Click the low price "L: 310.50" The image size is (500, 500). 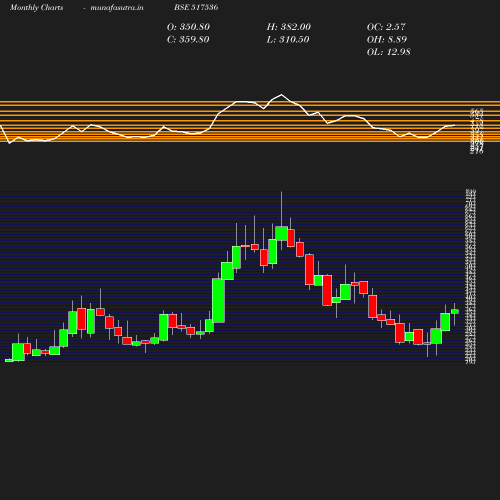click(x=288, y=40)
